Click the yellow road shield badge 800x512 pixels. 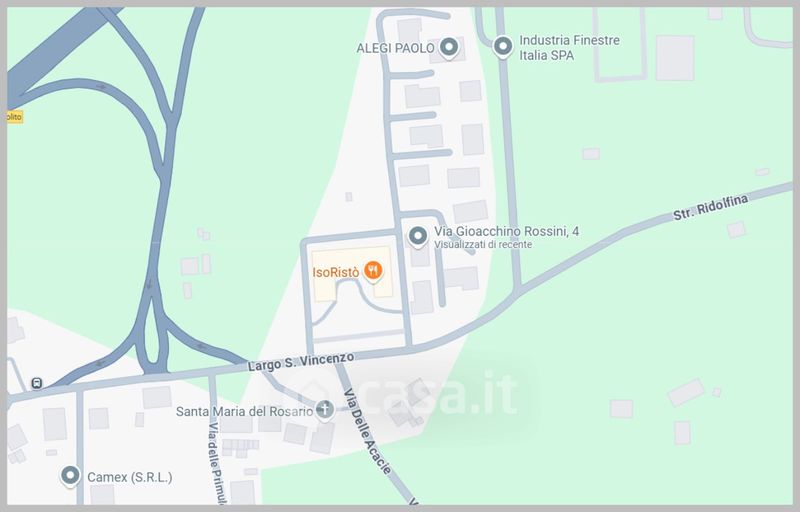tap(14, 117)
